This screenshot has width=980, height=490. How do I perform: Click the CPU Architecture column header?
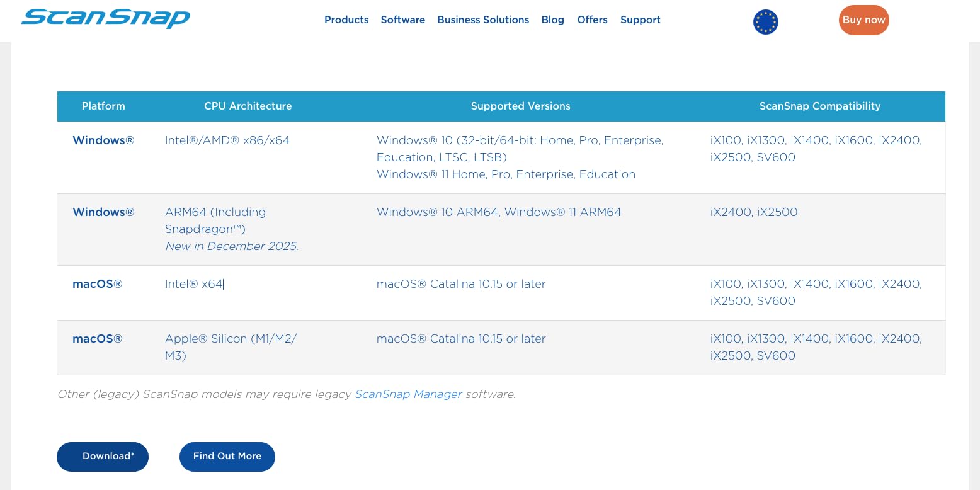[x=248, y=106]
